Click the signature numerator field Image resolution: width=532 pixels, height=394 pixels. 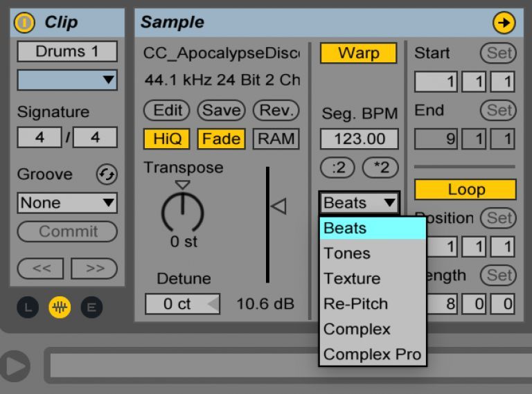[x=39, y=137]
